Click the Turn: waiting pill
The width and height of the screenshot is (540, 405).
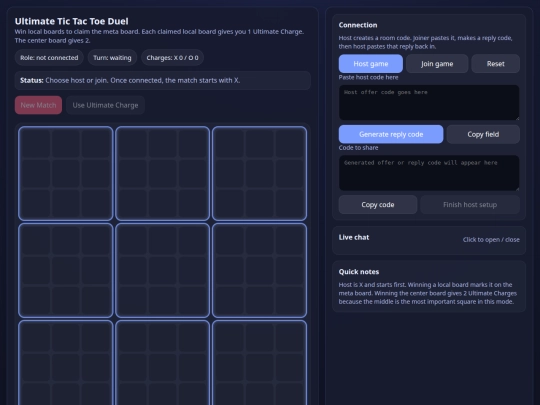point(112,58)
